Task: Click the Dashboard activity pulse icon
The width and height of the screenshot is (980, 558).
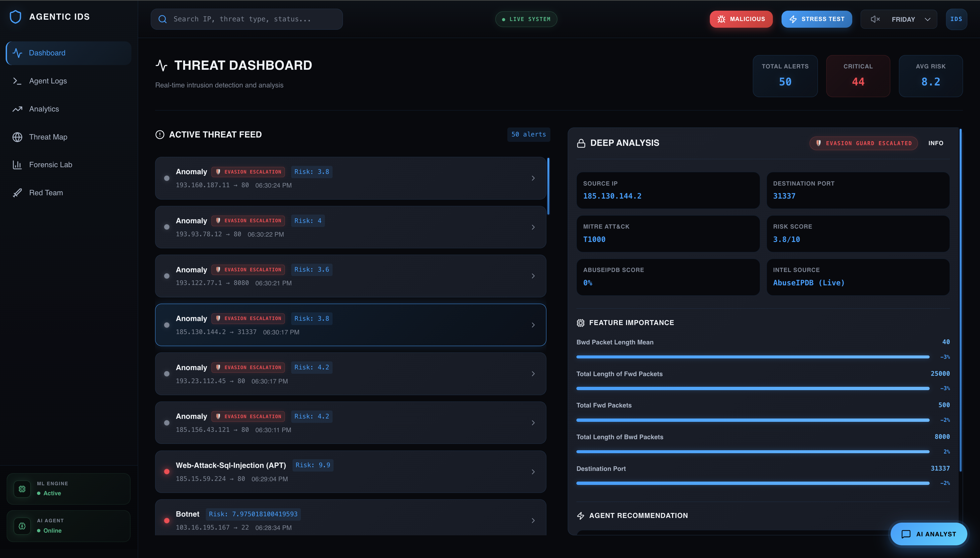Action: pos(17,53)
